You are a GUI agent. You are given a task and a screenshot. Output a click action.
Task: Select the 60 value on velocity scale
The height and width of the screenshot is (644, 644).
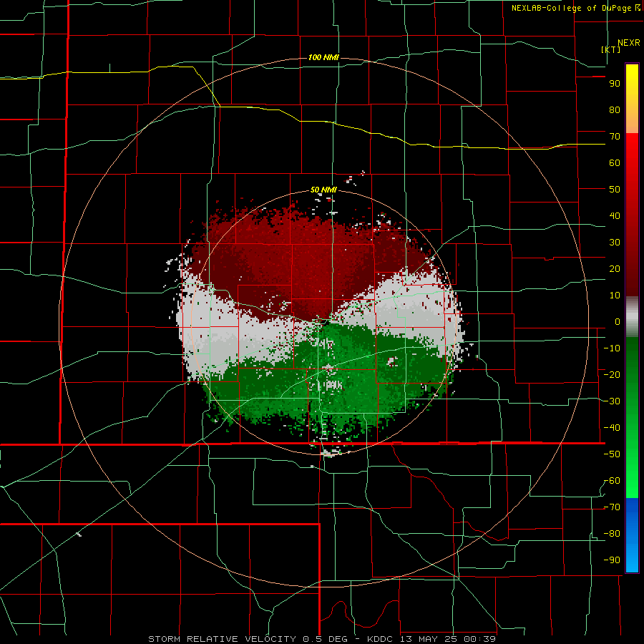(615, 163)
